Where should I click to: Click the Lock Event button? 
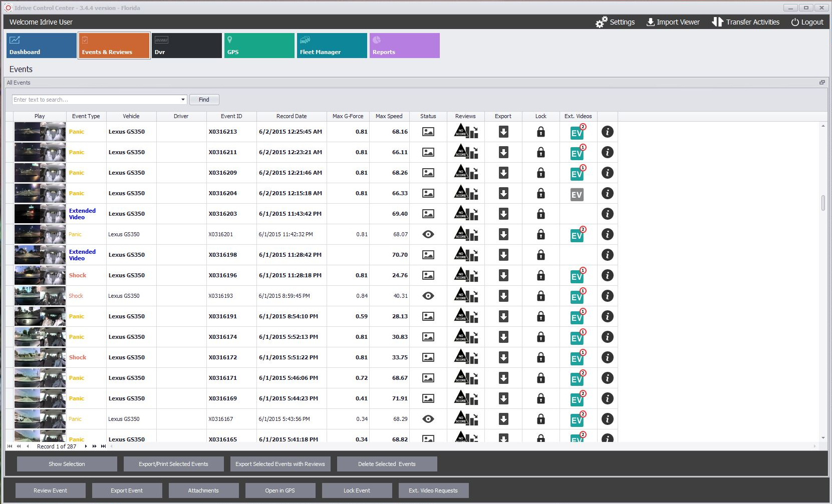coord(357,490)
